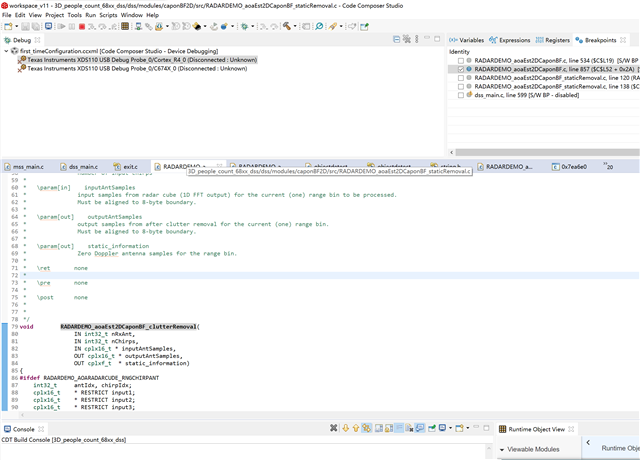Click the Search magnifier toolbar icon
640x460 pixels.
point(319,27)
